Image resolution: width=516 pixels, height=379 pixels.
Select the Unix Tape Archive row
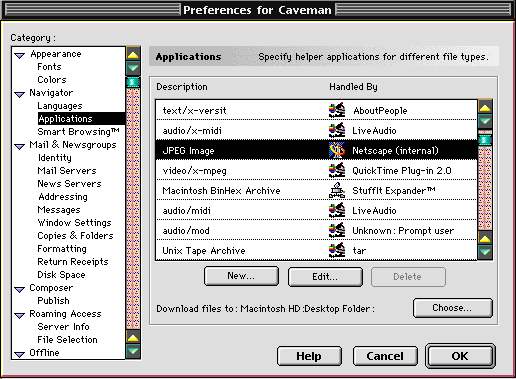click(x=316, y=250)
